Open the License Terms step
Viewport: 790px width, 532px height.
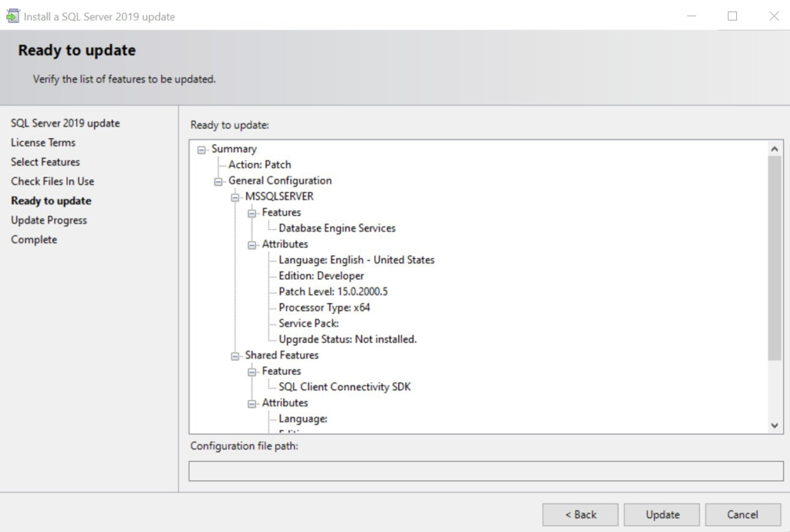tap(43, 143)
